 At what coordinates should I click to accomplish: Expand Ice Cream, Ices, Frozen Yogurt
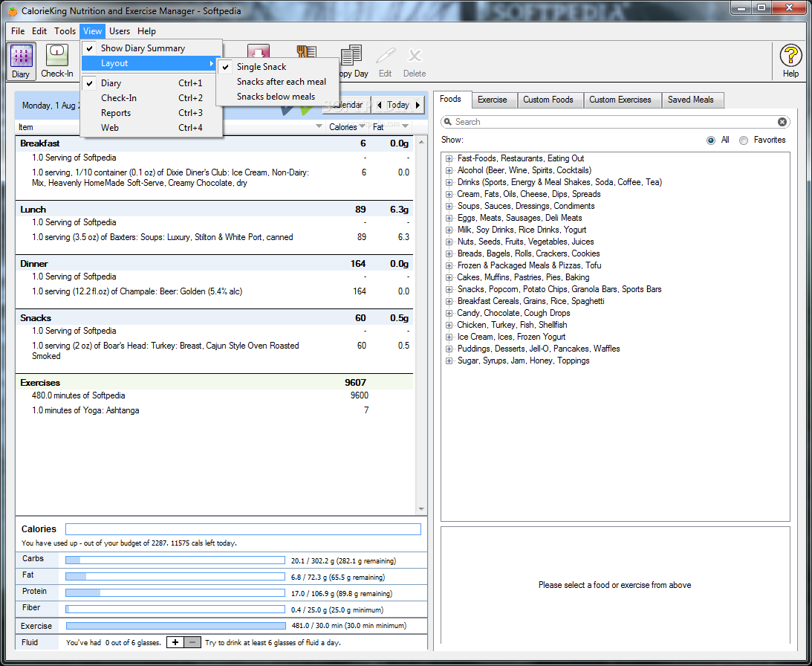tap(449, 338)
